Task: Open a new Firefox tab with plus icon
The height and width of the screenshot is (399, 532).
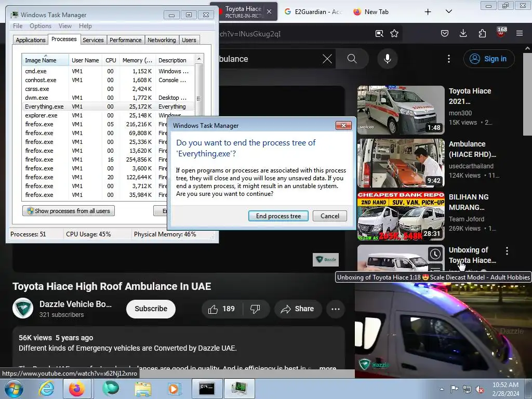Action: pos(428,12)
